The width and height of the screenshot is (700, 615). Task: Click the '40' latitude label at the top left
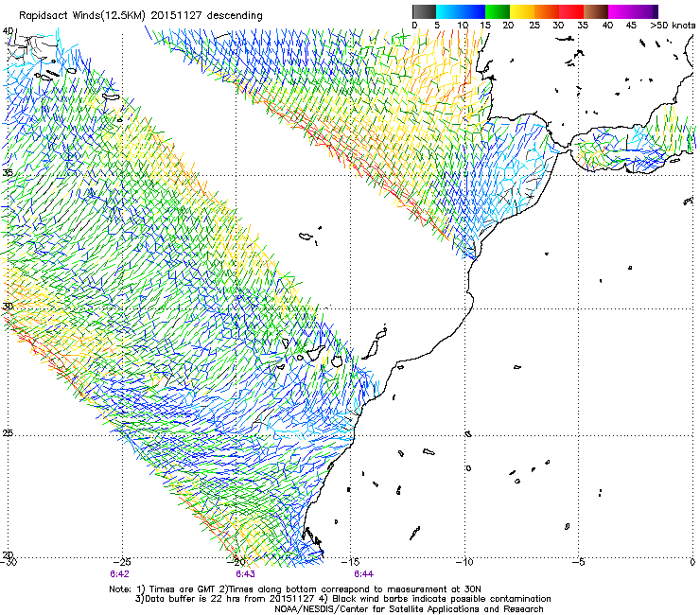8,31
